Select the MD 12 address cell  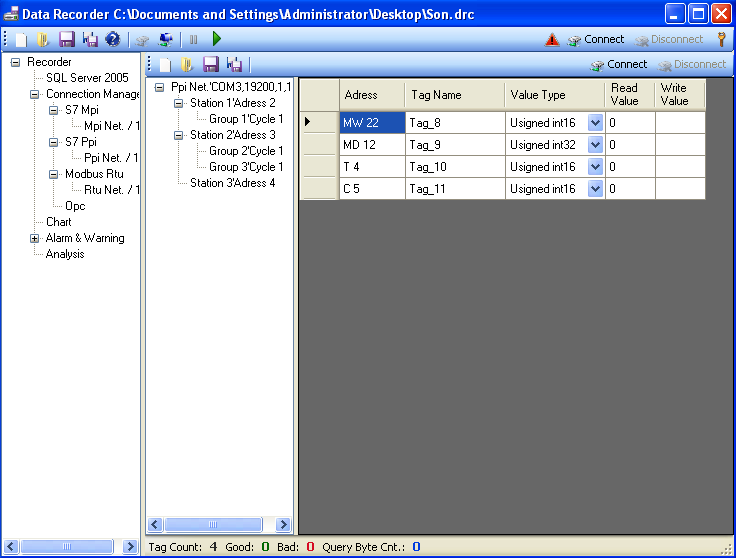pos(372,145)
